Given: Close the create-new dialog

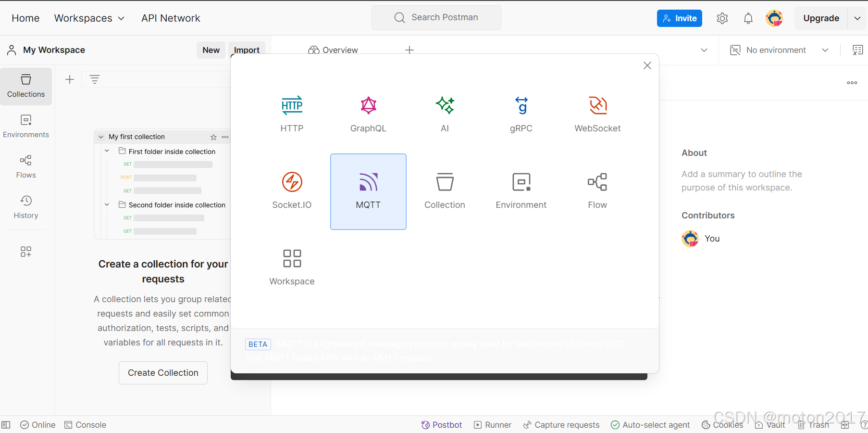Looking at the screenshot, I should pos(647,65).
